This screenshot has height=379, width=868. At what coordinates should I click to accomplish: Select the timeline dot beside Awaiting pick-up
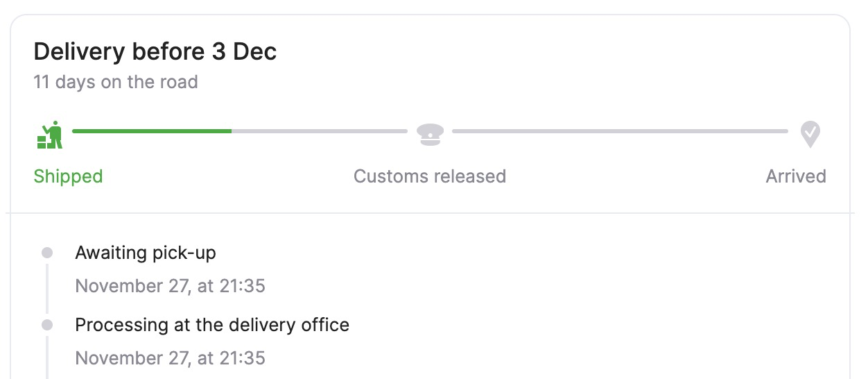click(47, 253)
